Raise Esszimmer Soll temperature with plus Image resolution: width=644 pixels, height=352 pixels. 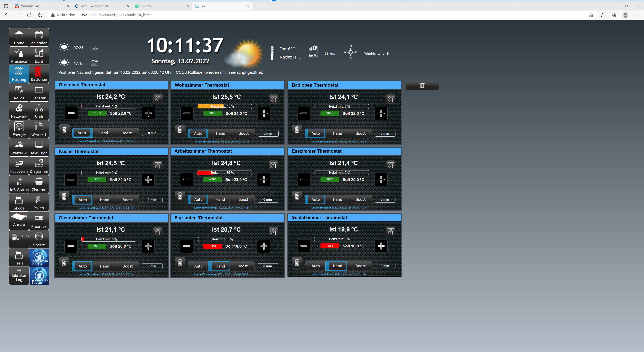pos(381,180)
